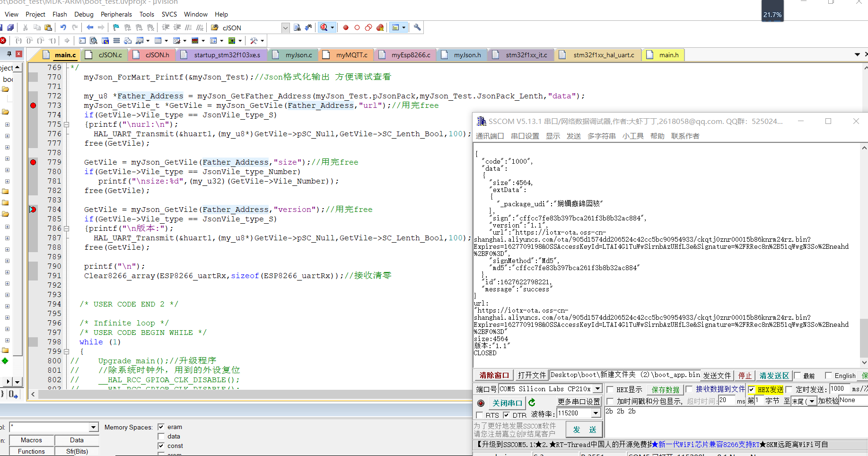868x456 pixels.
Task: Click the Window layout toolbar icon
Action: coord(395,27)
